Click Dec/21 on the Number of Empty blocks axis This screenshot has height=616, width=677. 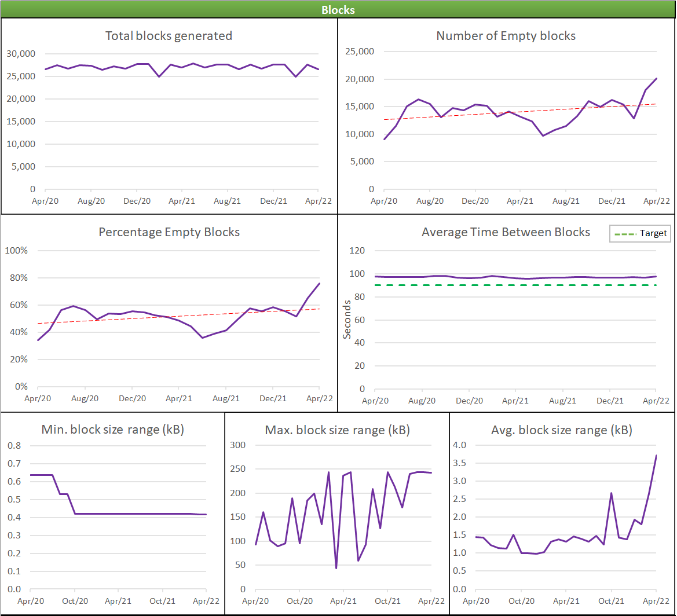tap(612, 201)
